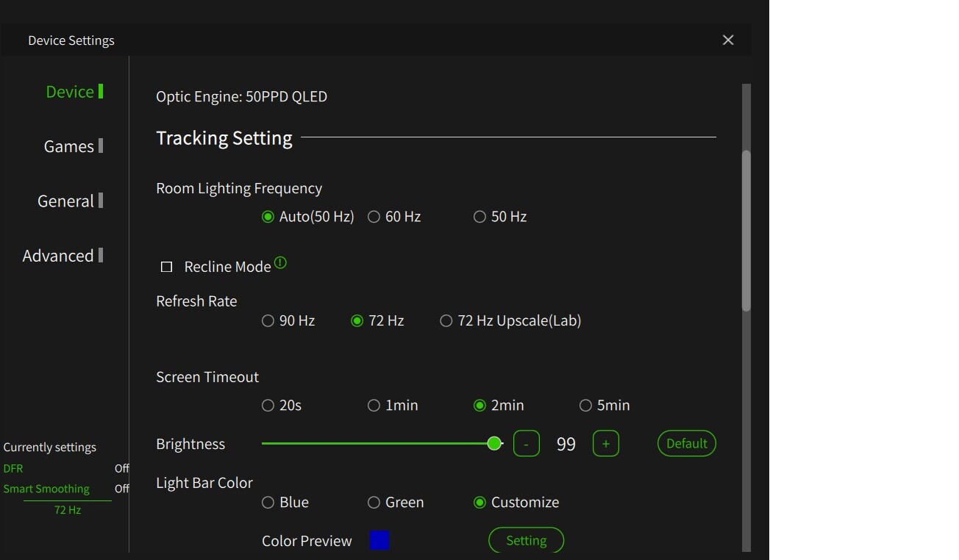This screenshot has width=959, height=560.
Task: Set screen timeout to 20s
Action: [282, 406]
